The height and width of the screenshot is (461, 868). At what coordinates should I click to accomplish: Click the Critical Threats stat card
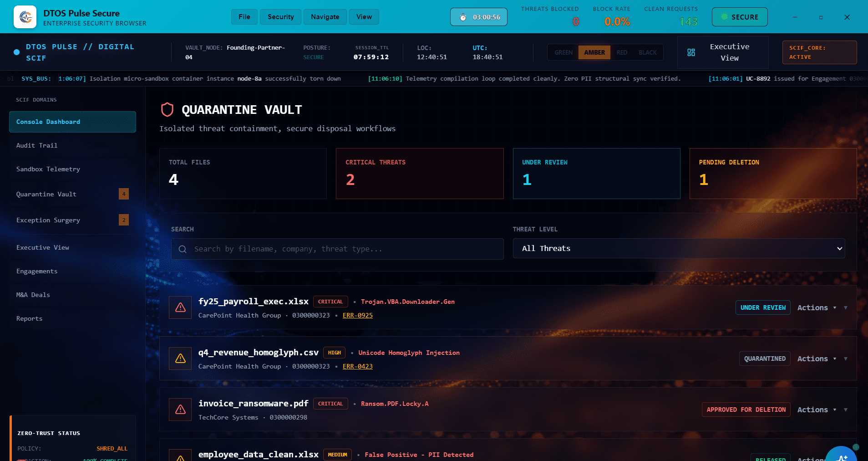coord(420,174)
